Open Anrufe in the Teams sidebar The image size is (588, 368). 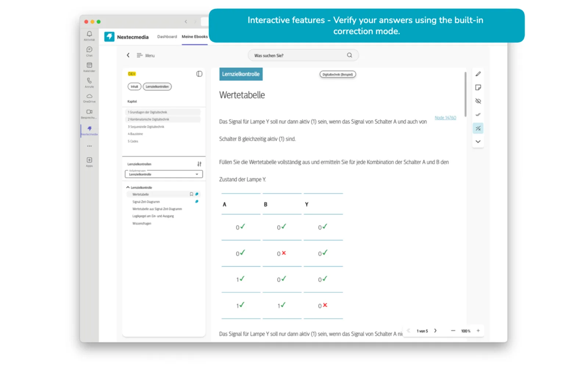coord(89,82)
